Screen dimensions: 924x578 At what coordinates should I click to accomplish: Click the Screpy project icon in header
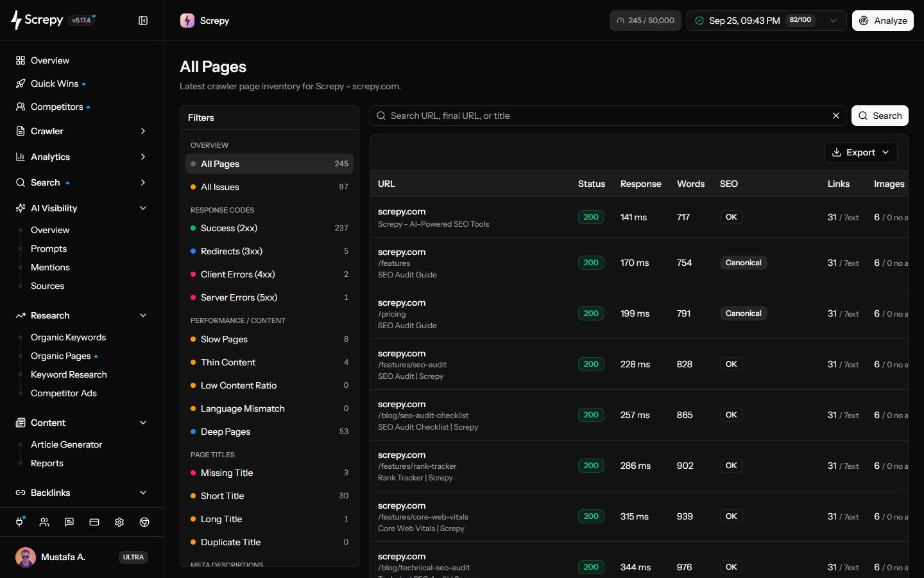(187, 21)
